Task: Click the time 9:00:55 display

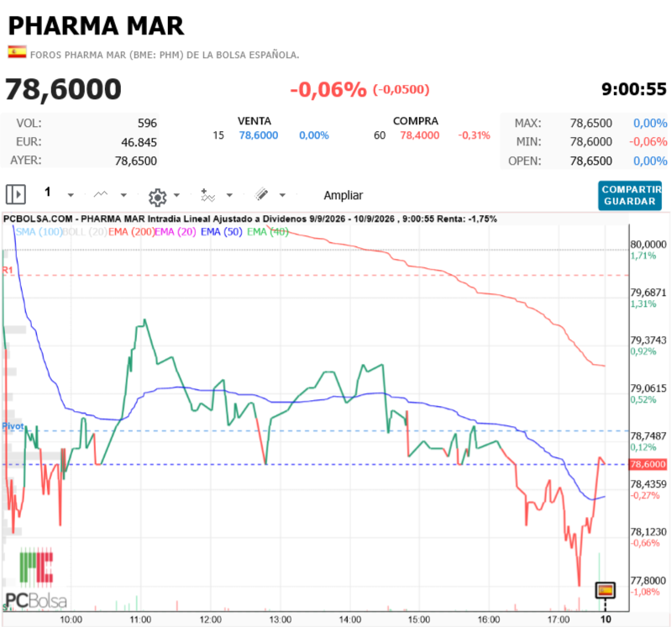Action: click(634, 89)
